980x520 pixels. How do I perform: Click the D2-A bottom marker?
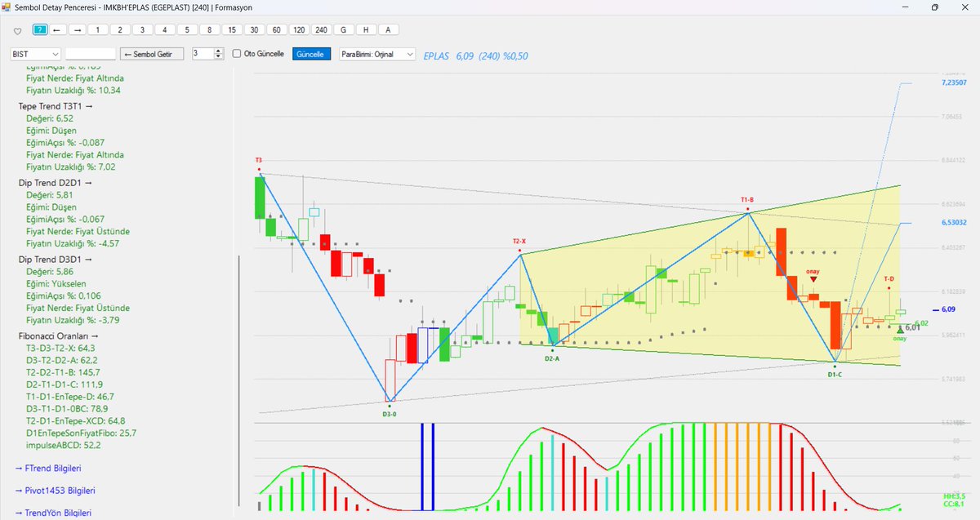coord(552,358)
